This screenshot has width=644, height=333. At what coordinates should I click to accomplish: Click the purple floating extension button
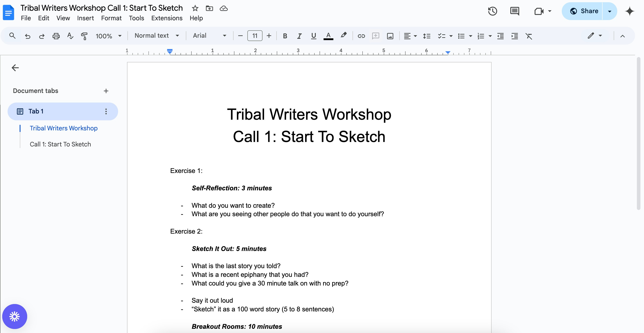[14, 316]
